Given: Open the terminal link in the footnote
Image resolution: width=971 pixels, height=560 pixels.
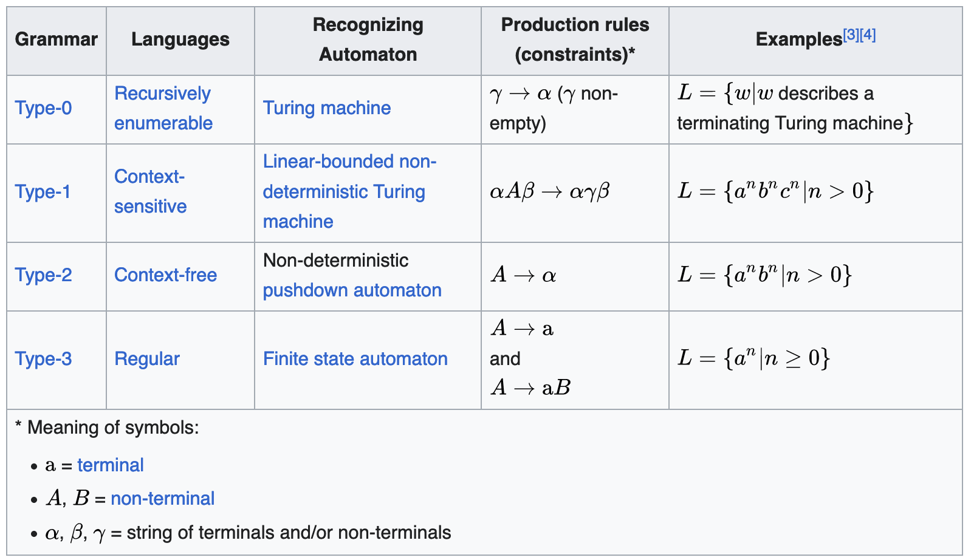Looking at the screenshot, I should [111, 465].
